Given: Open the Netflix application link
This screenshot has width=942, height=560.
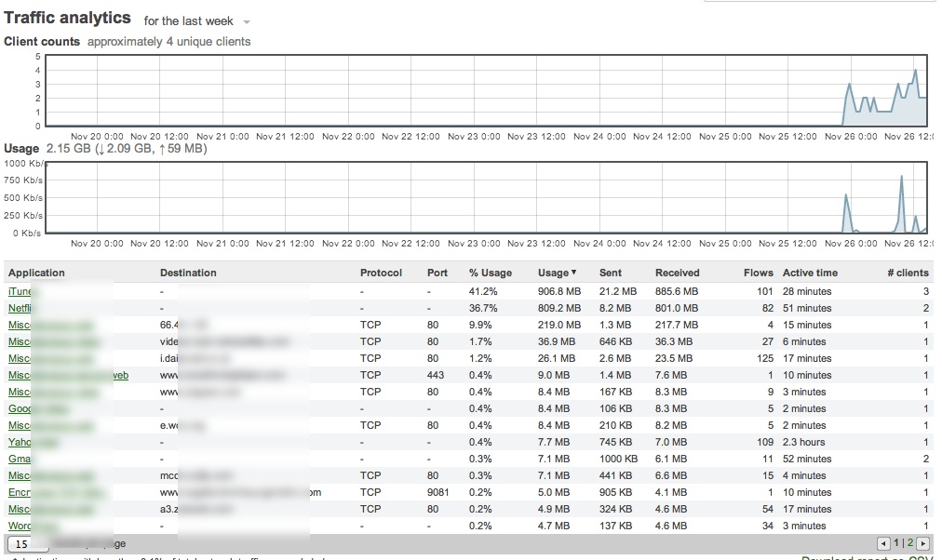Looking at the screenshot, I should click(x=20, y=308).
